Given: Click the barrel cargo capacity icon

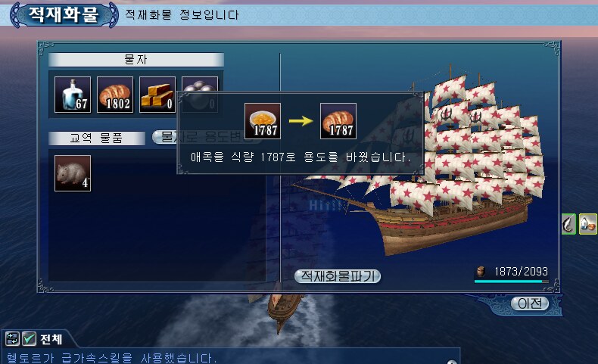Looking at the screenshot, I should 481,272.
